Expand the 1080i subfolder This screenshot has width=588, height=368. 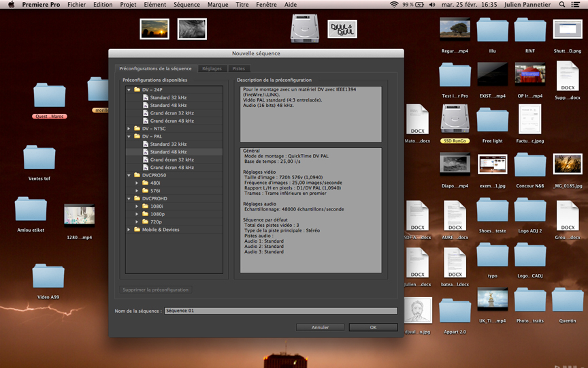tap(137, 206)
